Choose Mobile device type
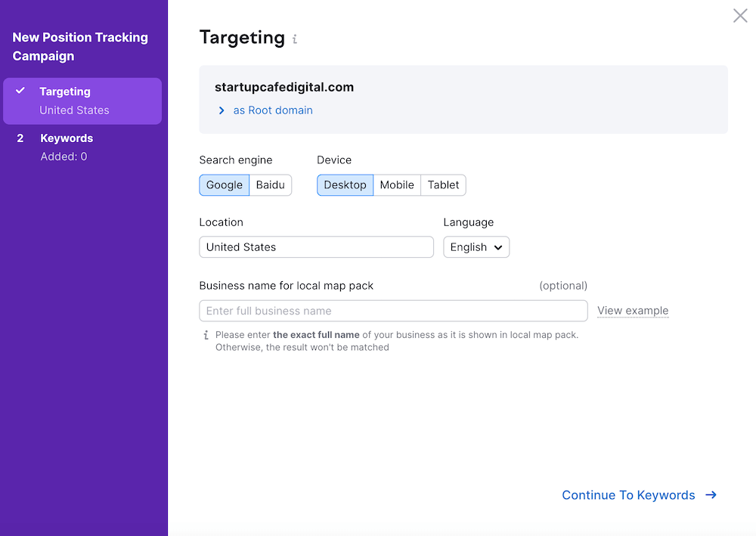756x536 pixels. click(x=397, y=185)
